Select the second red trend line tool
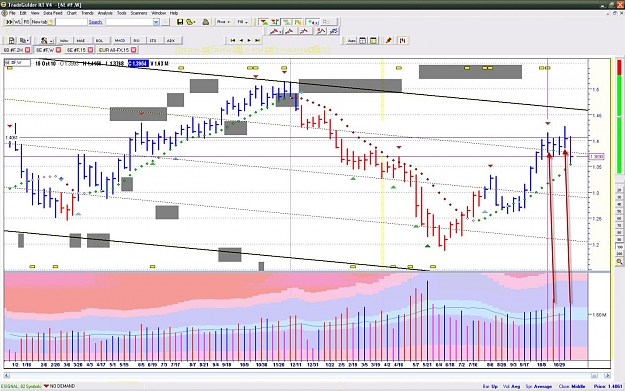The image size is (625, 391). [x=290, y=31]
